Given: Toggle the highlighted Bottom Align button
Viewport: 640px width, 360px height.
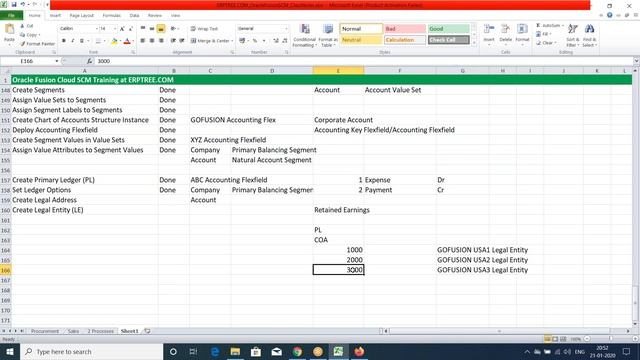Looking at the screenshot, I should click(x=161, y=29).
